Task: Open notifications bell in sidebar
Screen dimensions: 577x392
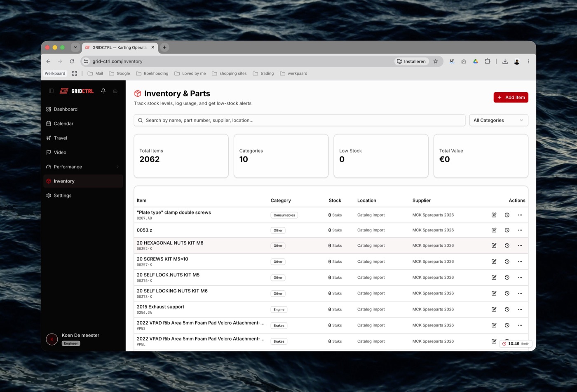Action: click(x=103, y=91)
